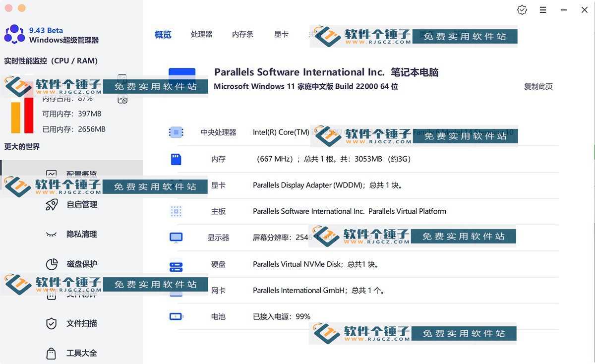Click the shield icon for 文件扫描
Viewport: 595px width, 364px height.
pyautogui.click(x=51, y=324)
